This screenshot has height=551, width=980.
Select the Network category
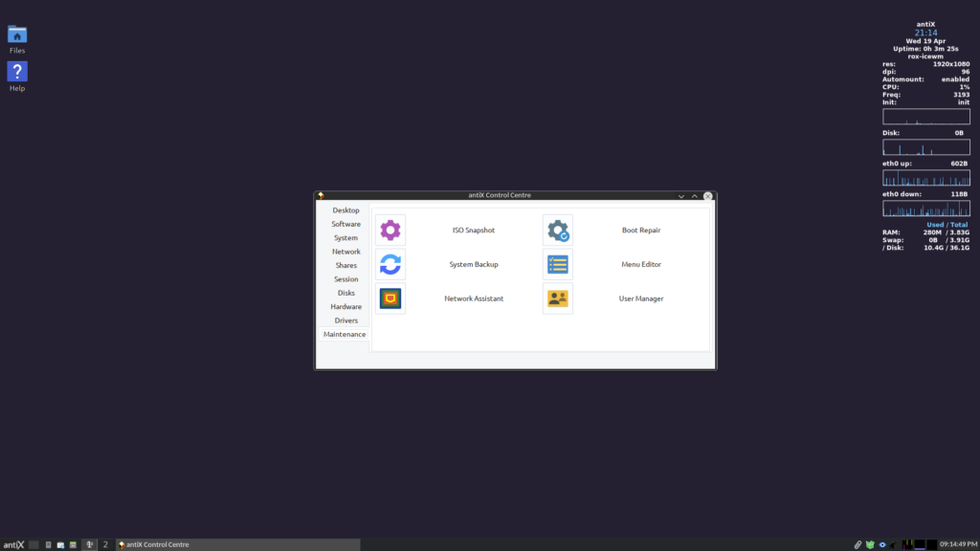(x=345, y=251)
